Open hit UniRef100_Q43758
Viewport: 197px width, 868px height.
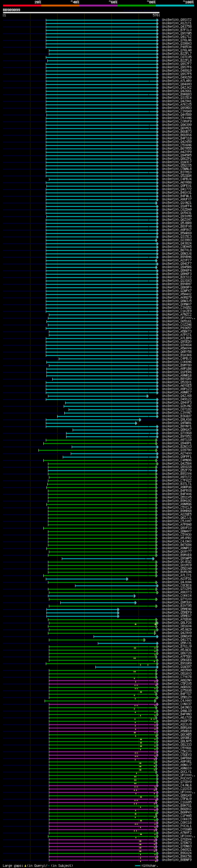click(177, 26)
